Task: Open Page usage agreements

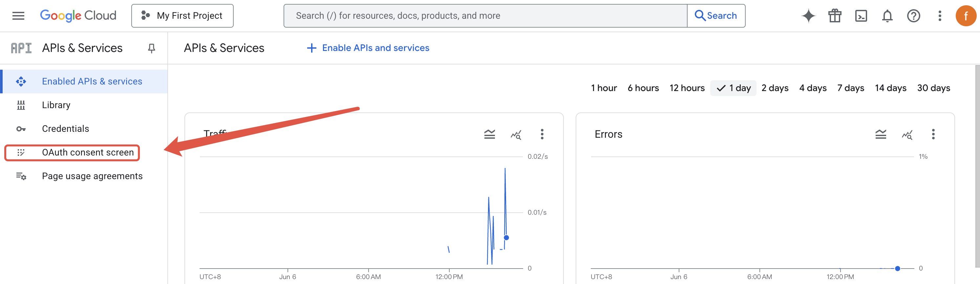Action: pos(84,176)
